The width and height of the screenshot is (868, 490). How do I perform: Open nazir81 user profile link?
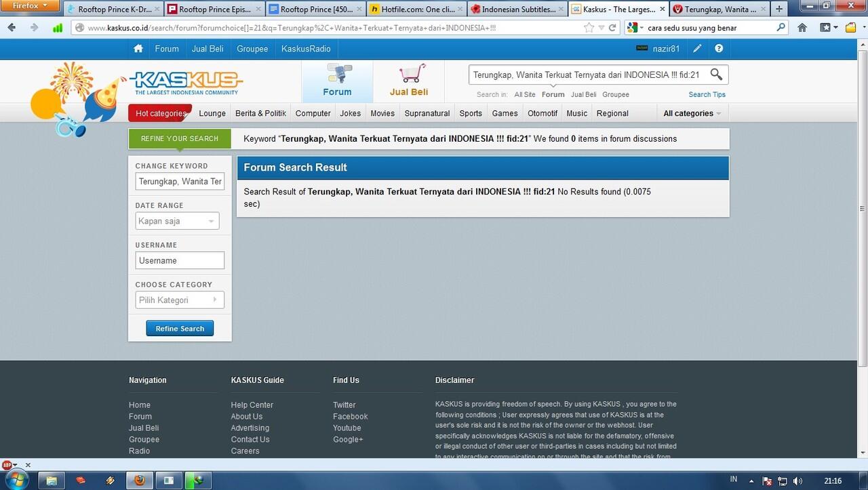point(666,49)
